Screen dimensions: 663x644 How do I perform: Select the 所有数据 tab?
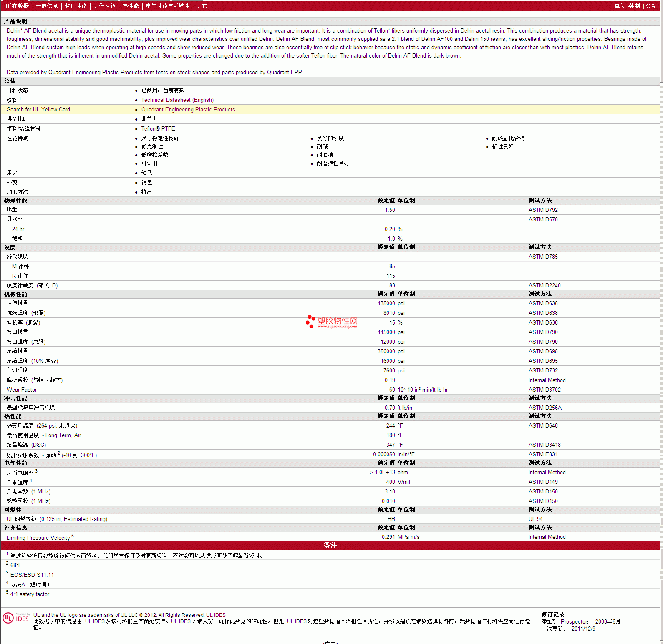point(17,6)
